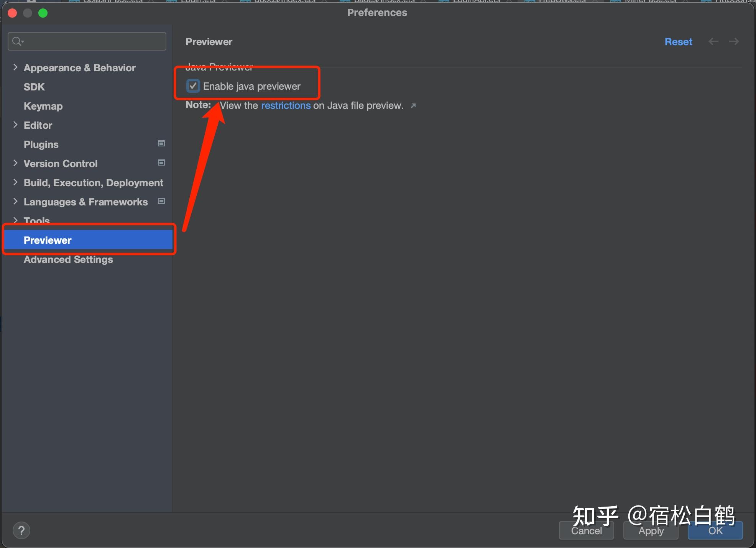The image size is (756, 548).
Task: Close the Preferences window
Action: coord(12,13)
